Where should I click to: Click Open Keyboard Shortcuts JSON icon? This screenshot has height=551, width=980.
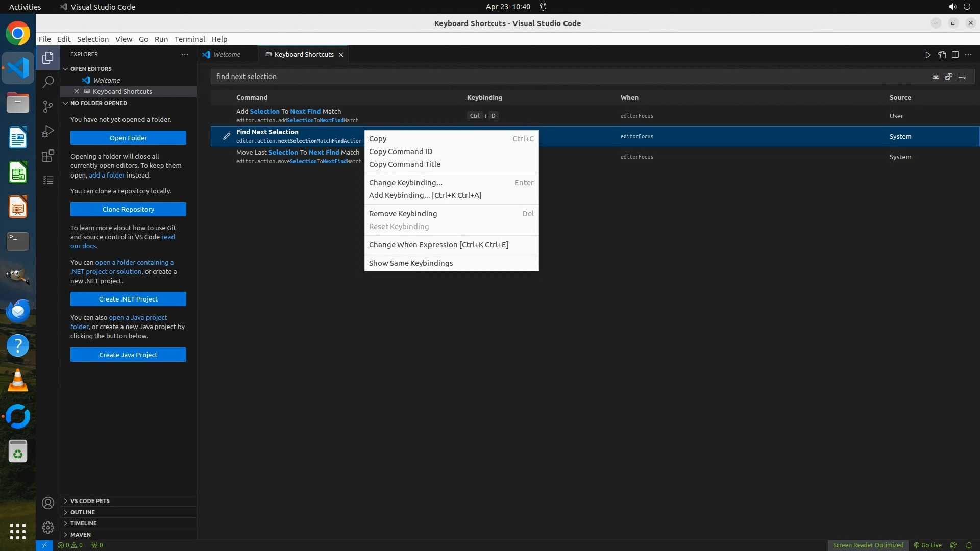tap(942, 55)
